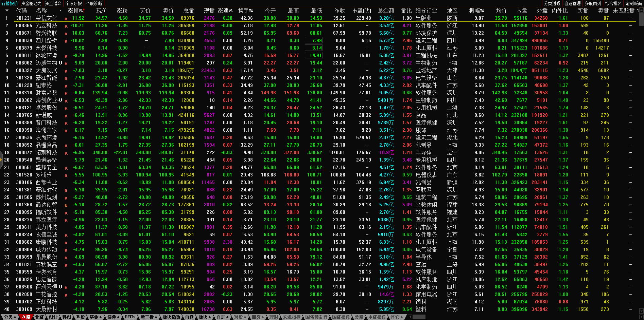Expand the 基金 tab menu
This screenshot has width=644, height=320.
pyautogui.click(x=95, y=317)
